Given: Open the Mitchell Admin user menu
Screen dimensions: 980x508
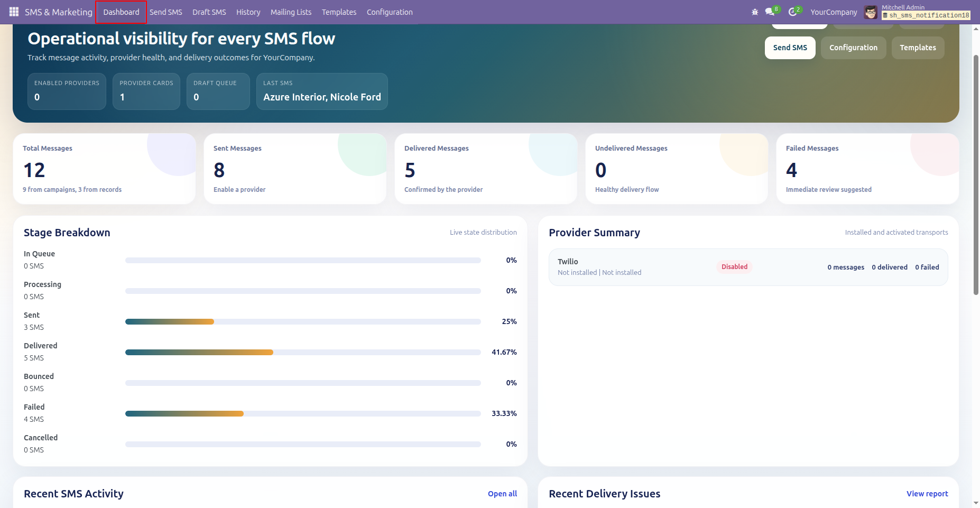Looking at the screenshot, I should click(917, 12).
